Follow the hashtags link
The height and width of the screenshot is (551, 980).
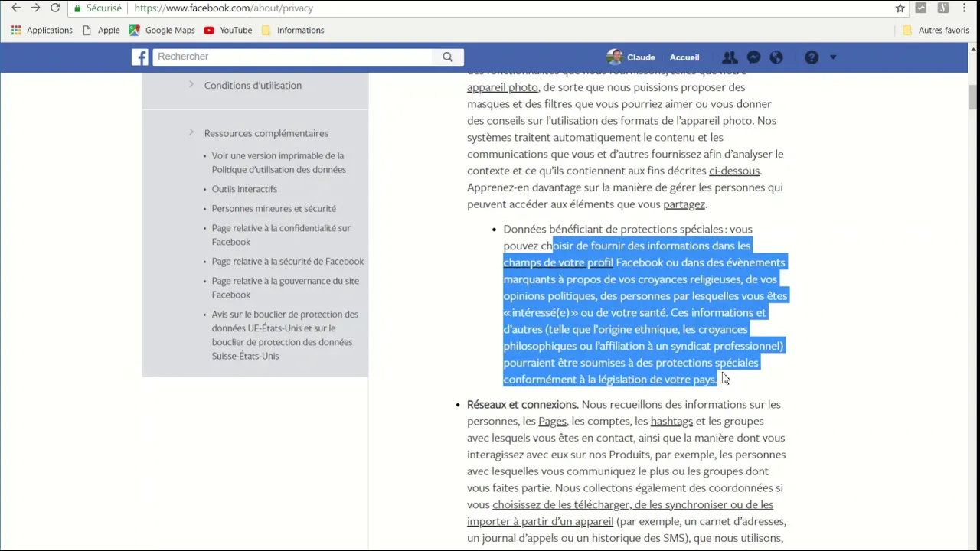[x=671, y=421]
